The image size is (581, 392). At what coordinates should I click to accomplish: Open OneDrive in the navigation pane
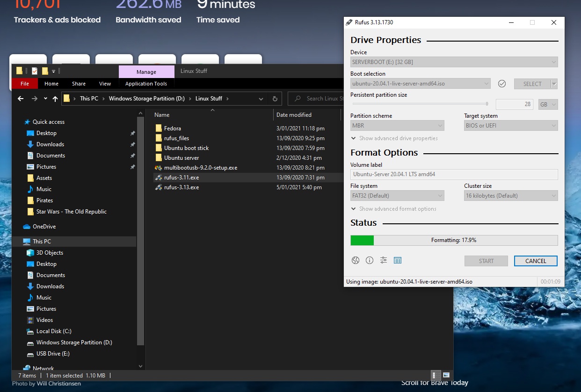[44, 227]
